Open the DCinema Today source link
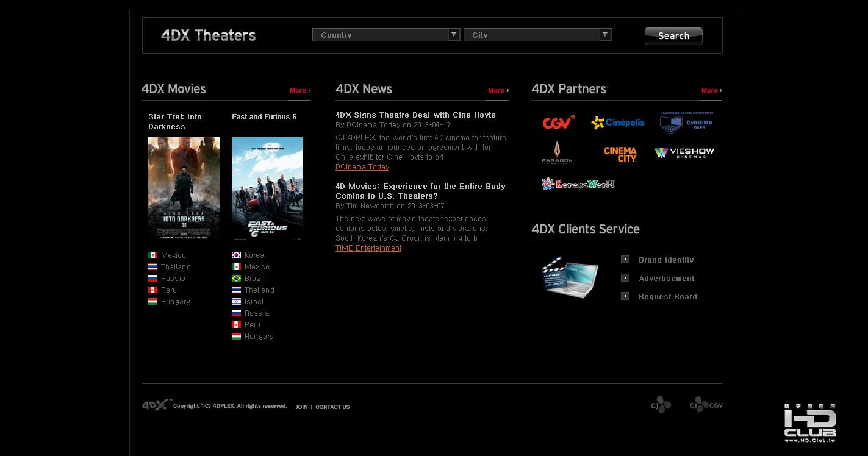The image size is (868, 456). coord(362,167)
